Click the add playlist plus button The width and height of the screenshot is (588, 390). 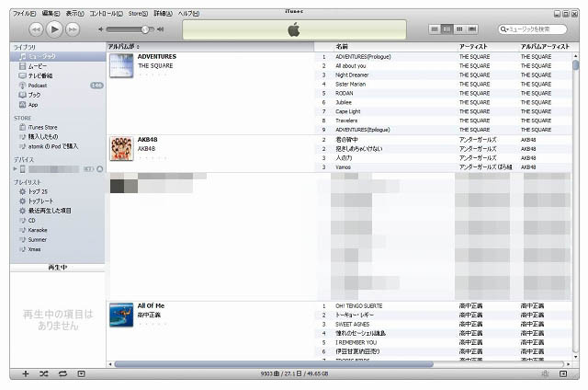[26, 373]
